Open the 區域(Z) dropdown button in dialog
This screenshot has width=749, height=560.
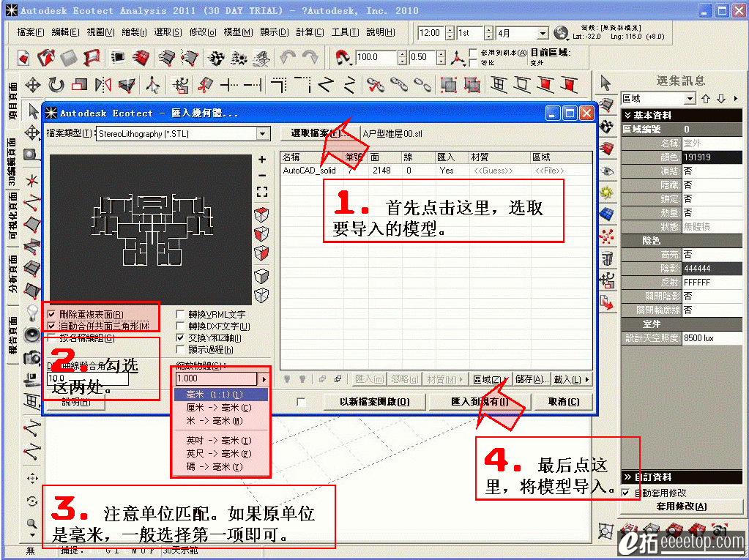click(490, 379)
